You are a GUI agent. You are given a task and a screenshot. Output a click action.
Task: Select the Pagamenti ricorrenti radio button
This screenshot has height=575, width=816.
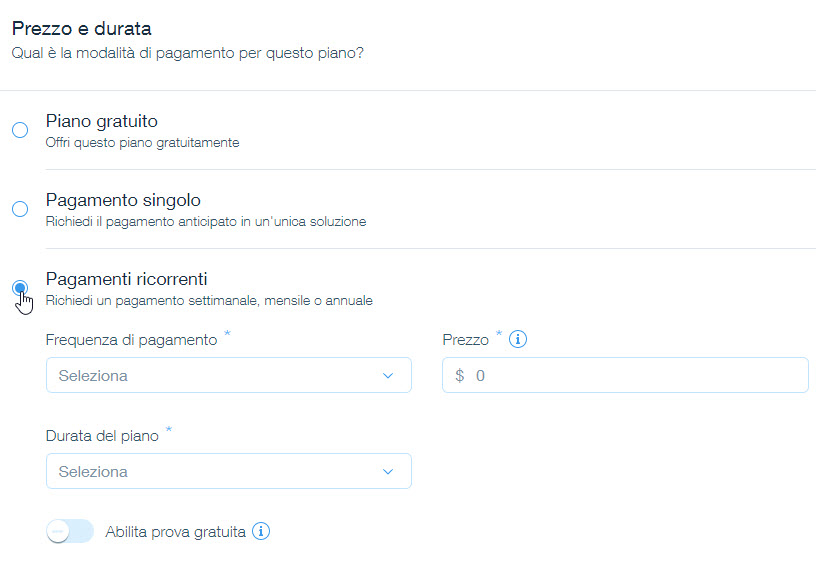point(20,288)
